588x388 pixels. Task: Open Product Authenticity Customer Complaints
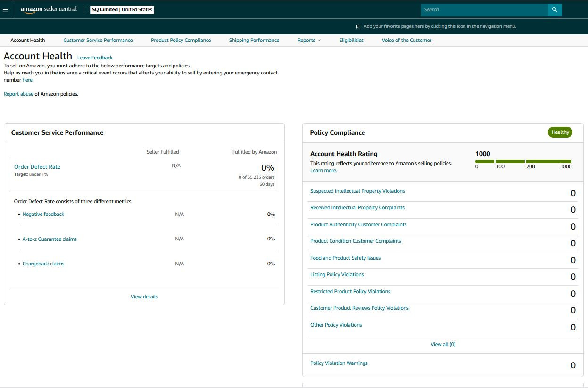358,224
